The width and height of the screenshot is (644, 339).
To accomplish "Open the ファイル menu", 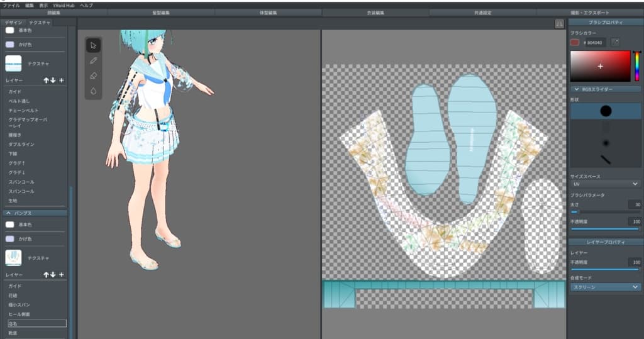I will pyautogui.click(x=11, y=5).
